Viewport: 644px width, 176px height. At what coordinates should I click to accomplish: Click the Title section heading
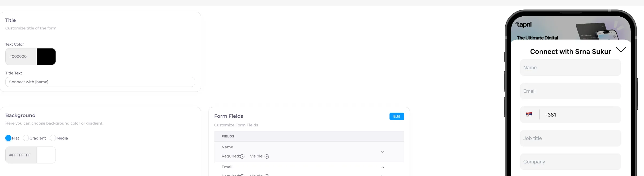pos(10,20)
